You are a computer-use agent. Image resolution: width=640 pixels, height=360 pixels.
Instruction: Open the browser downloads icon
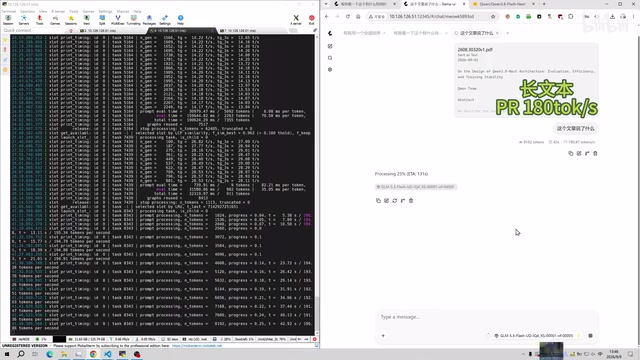tap(612, 16)
